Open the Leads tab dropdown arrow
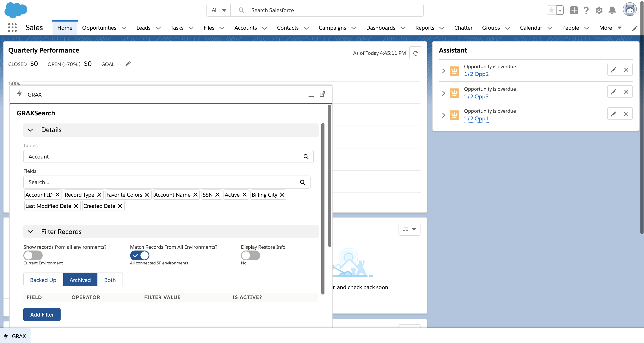Viewport: 644px width, 343px height. (x=158, y=28)
